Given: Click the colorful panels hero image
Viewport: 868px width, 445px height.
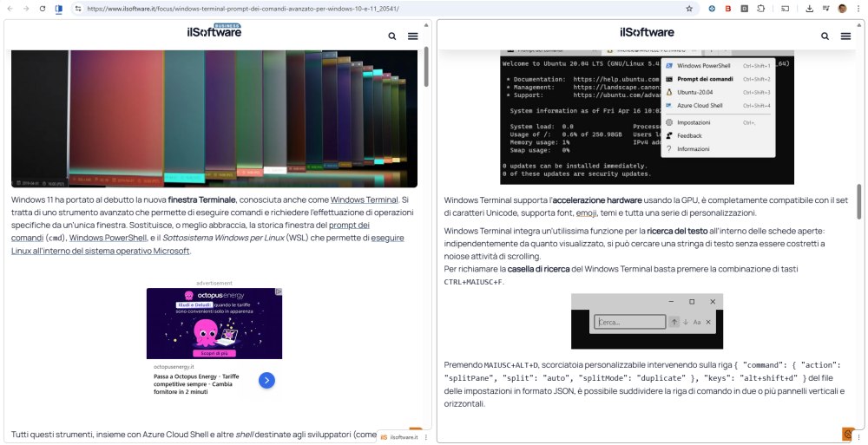Looking at the screenshot, I should point(214,119).
